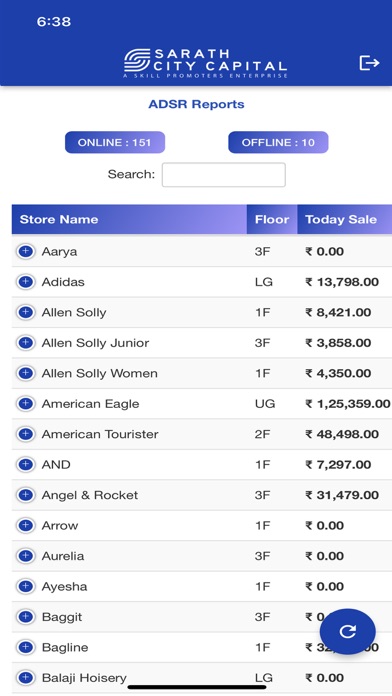Expand the Allen Solly row

[26, 312]
